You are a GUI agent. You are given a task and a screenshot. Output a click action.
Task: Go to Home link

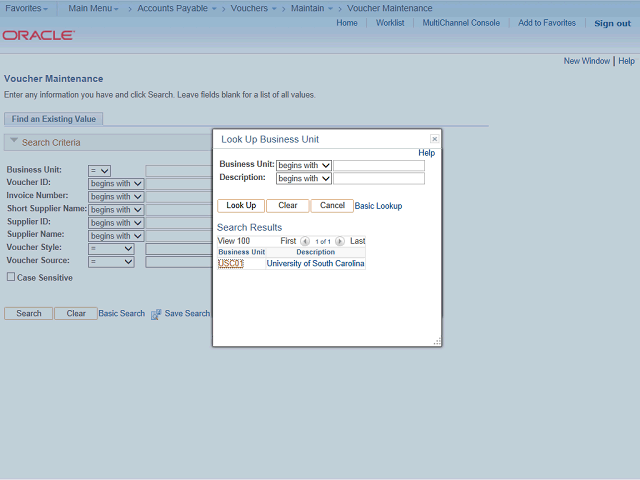coord(347,23)
